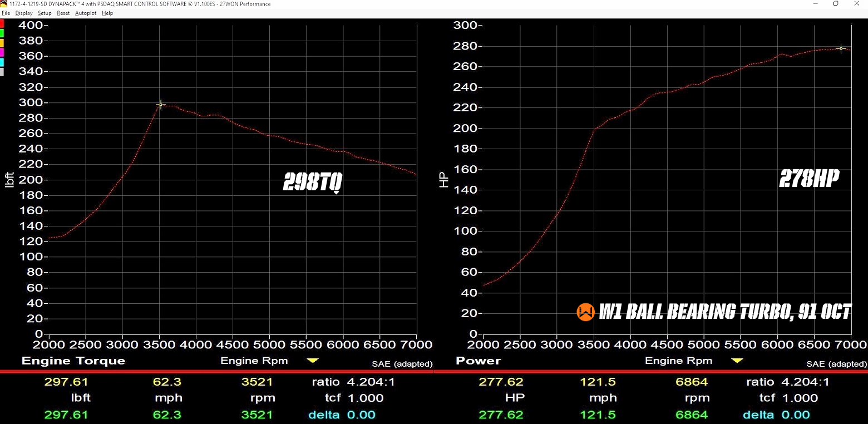This screenshot has width=868, height=424.
Task: Click the orange 27WON logo badge
Action: click(x=585, y=312)
